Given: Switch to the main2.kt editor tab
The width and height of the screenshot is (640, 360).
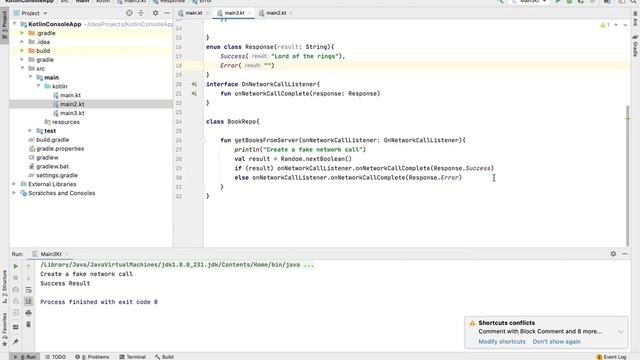Looking at the screenshot, I should point(276,13).
